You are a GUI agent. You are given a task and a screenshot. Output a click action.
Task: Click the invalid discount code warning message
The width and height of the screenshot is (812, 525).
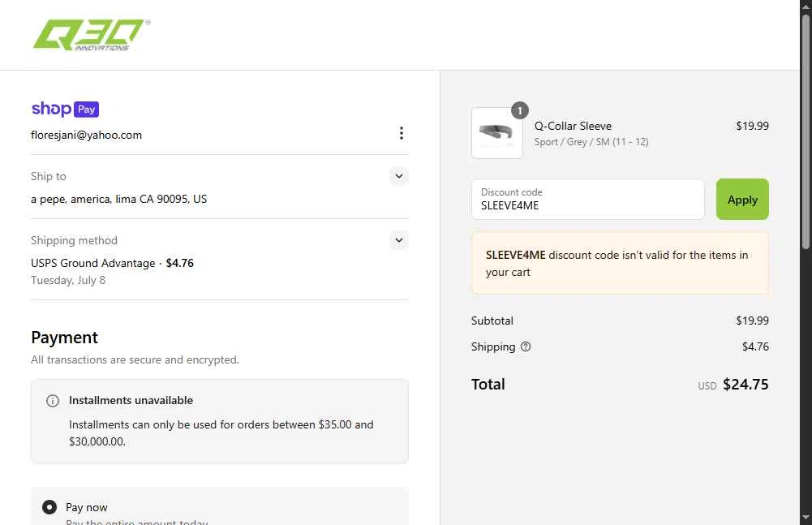pos(620,263)
